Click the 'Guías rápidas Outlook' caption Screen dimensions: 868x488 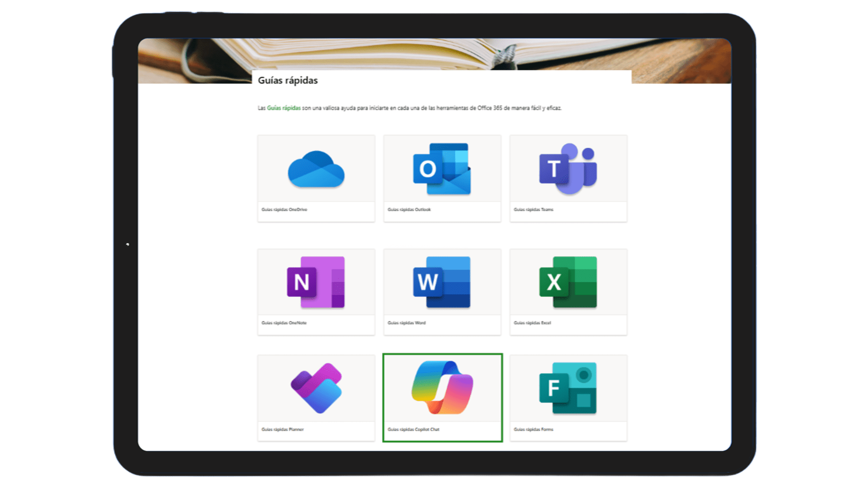pyautogui.click(x=409, y=210)
